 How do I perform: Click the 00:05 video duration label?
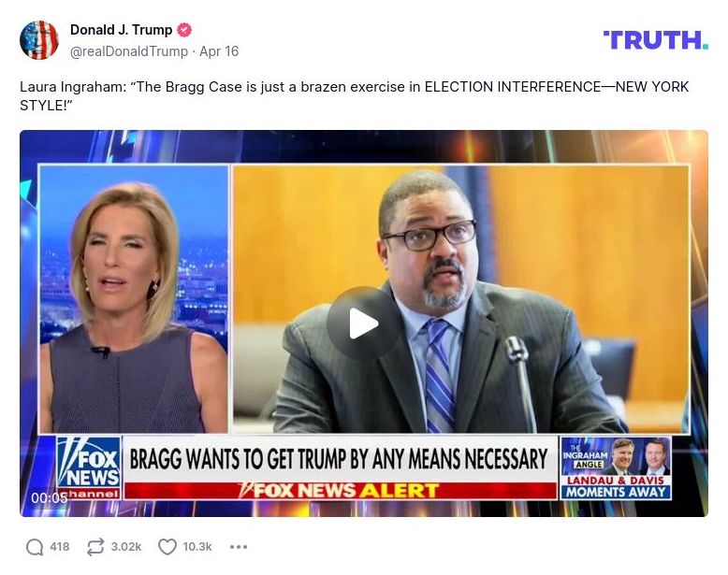pos(50,498)
